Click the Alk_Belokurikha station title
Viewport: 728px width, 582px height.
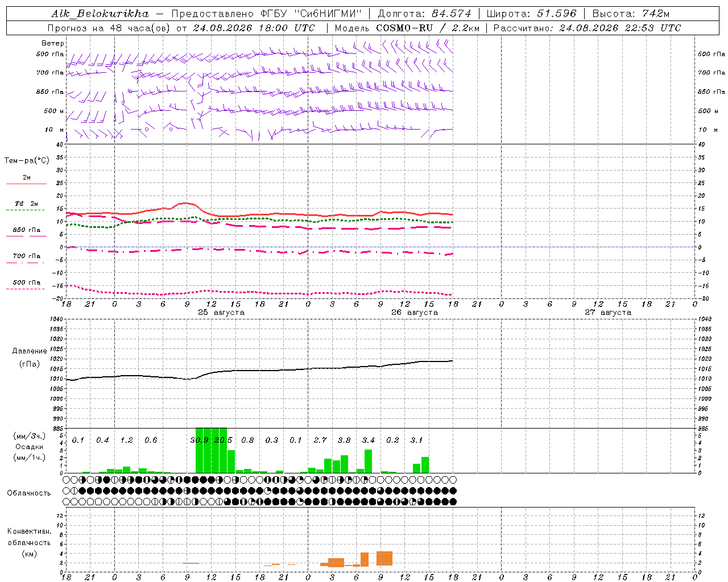coord(100,14)
